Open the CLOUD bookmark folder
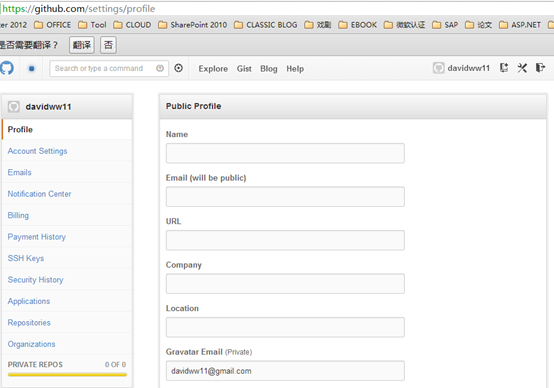The width and height of the screenshot is (554, 388). pyautogui.click(x=132, y=25)
